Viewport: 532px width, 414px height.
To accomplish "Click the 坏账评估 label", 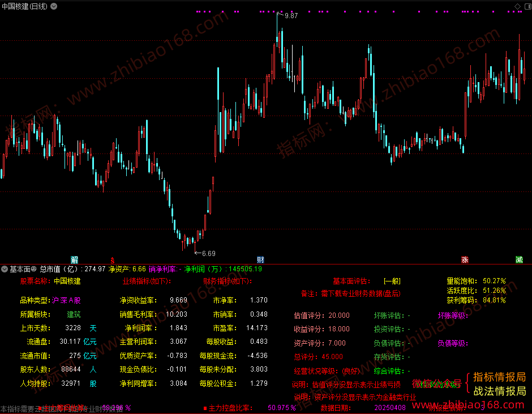I will [389, 315].
